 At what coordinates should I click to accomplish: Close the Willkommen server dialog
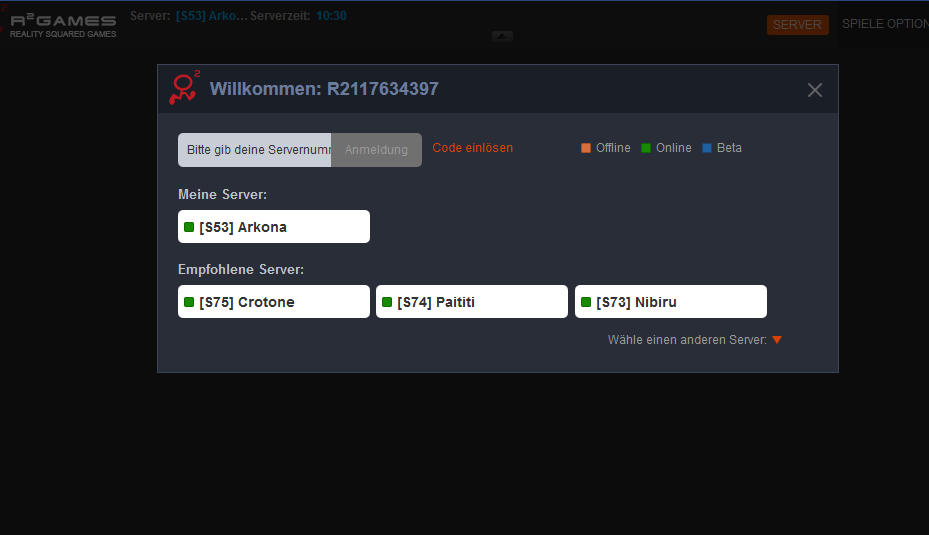click(x=814, y=90)
